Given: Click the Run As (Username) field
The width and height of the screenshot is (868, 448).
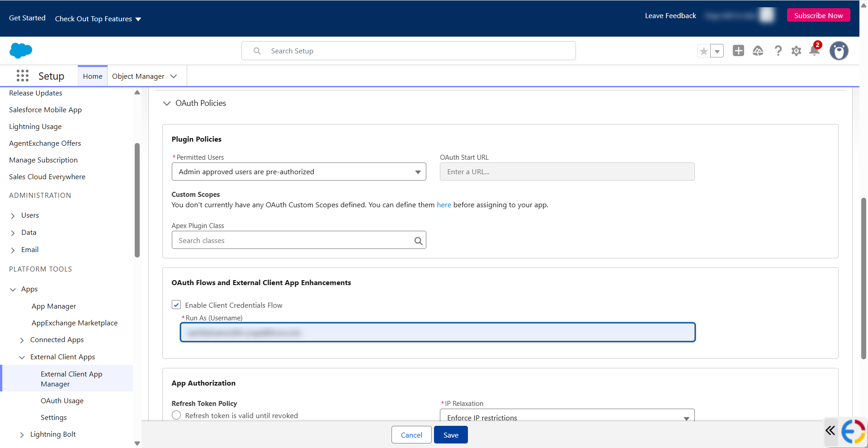Looking at the screenshot, I should coord(438,332).
